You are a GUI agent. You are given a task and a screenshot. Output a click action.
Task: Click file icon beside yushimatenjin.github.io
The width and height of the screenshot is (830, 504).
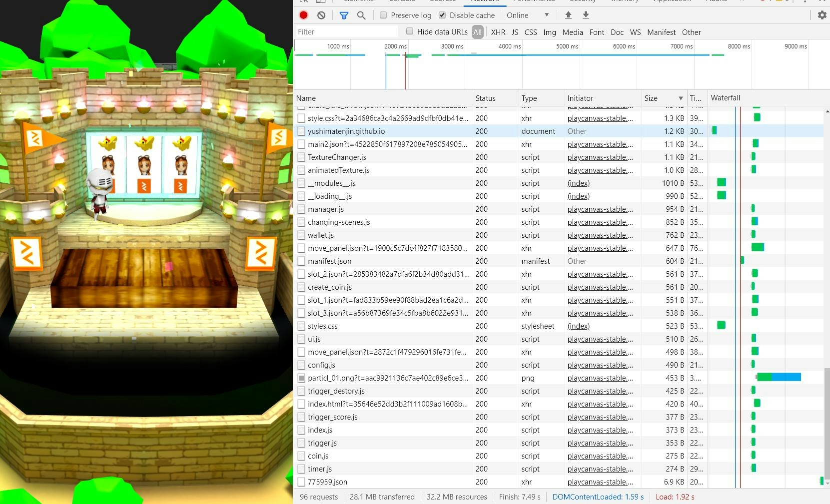[x=301, y=131]
